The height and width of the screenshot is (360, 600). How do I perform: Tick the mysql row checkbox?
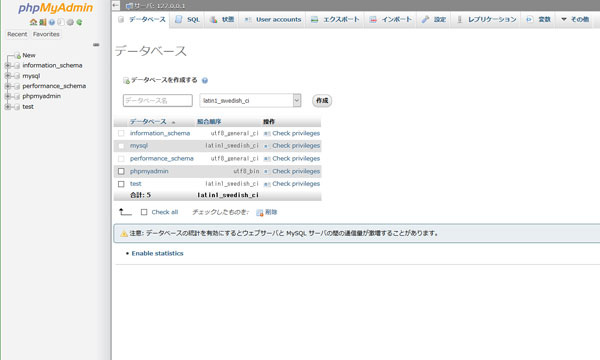(121, 146)
